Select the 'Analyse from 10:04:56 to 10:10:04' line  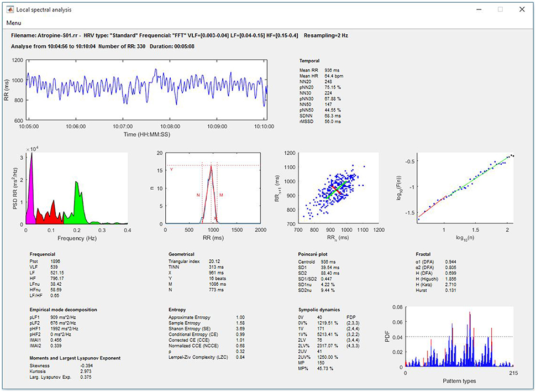(103, 46)
